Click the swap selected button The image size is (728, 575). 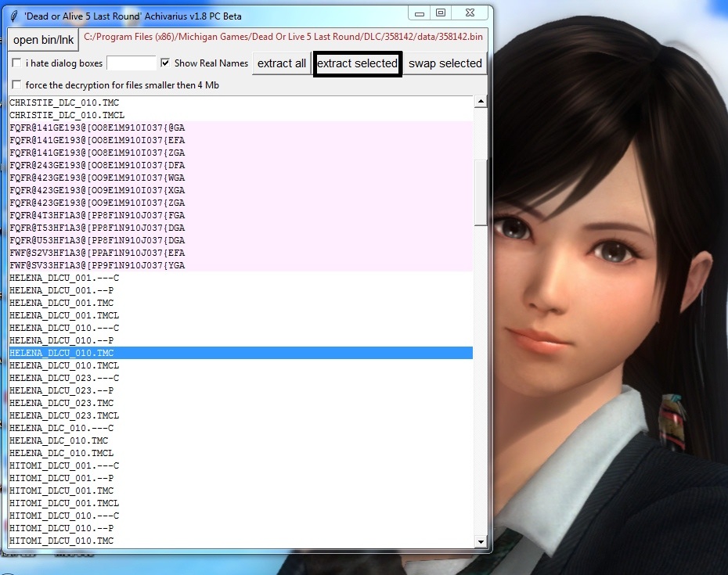point(445,63)
